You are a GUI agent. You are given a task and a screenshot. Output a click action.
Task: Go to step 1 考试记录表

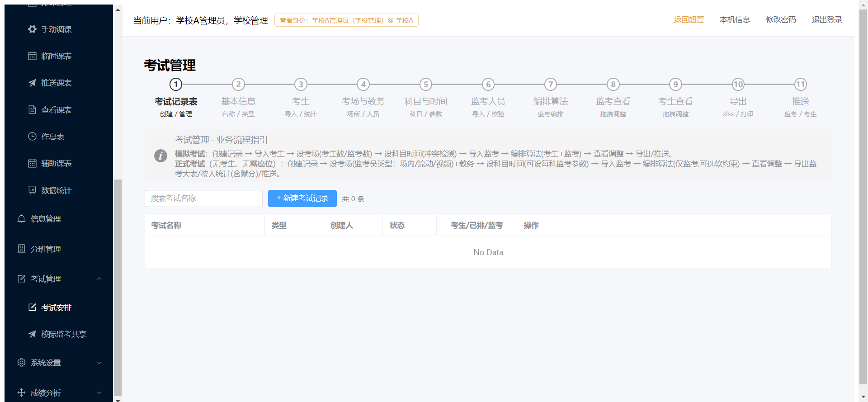[176, 98]
